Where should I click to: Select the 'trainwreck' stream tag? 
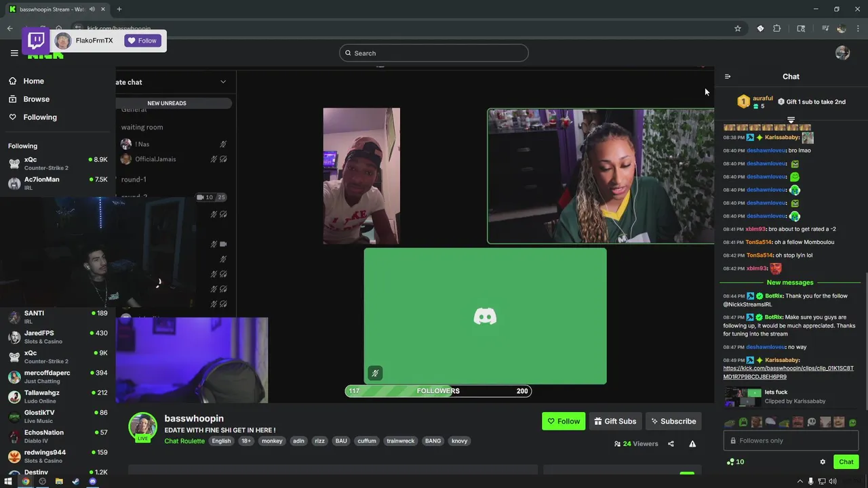click(400, 441)
